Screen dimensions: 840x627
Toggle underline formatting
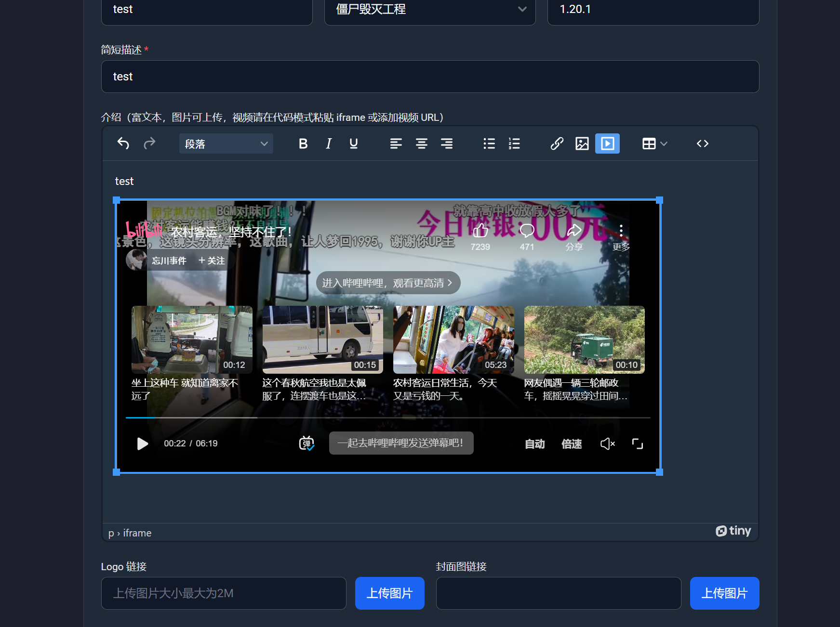coord(353,144)
